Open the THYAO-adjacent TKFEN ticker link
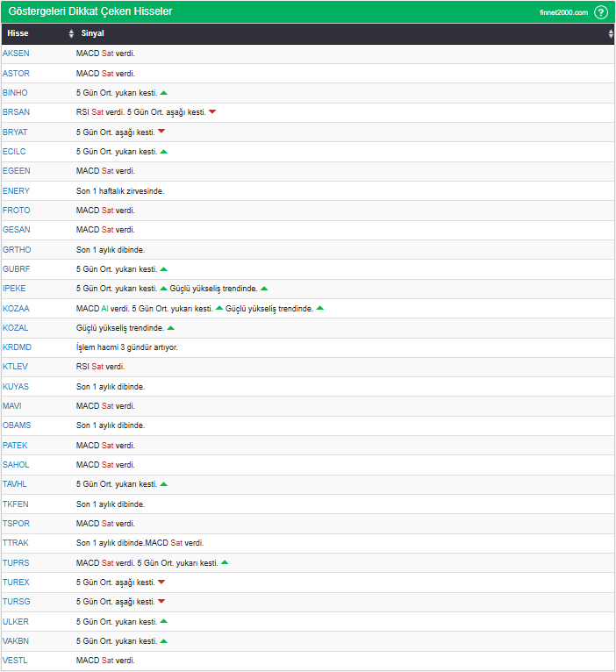 click(16, 504)
